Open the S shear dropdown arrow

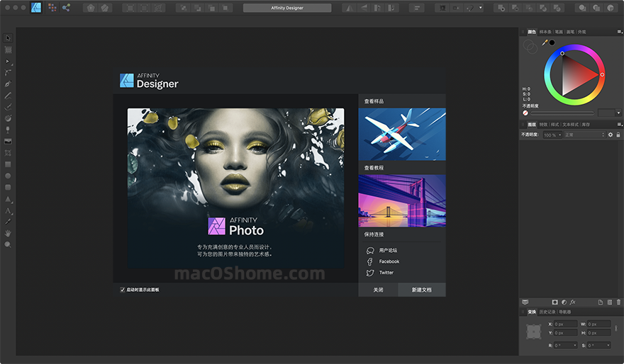608,346
